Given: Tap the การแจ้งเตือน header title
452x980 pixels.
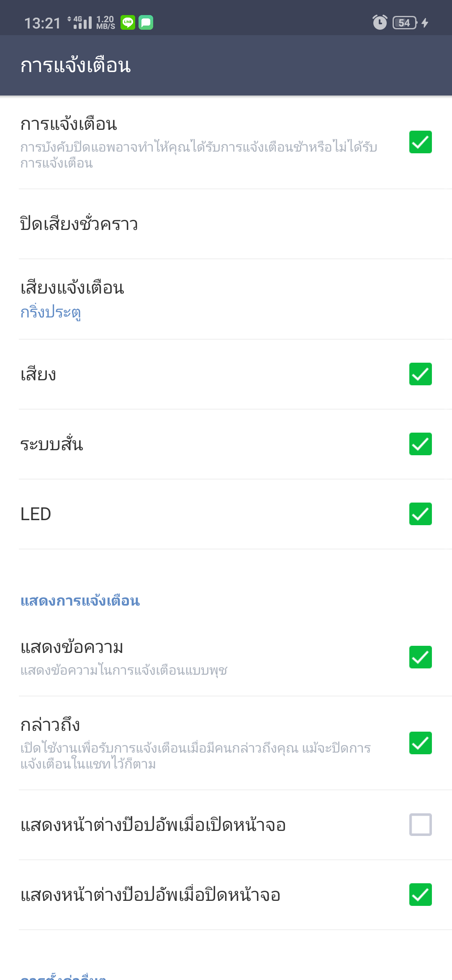Looking at the screenshot, I should pos(76,66).
